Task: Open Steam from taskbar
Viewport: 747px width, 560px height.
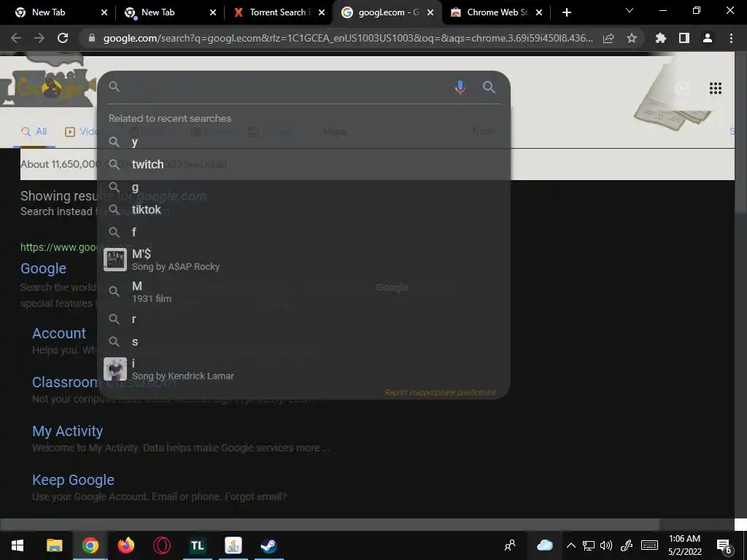Action: (x=268, y=545)
